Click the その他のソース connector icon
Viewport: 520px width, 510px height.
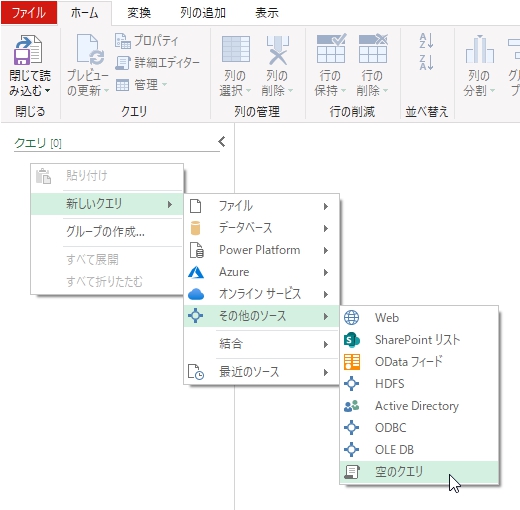pos(195,316)
